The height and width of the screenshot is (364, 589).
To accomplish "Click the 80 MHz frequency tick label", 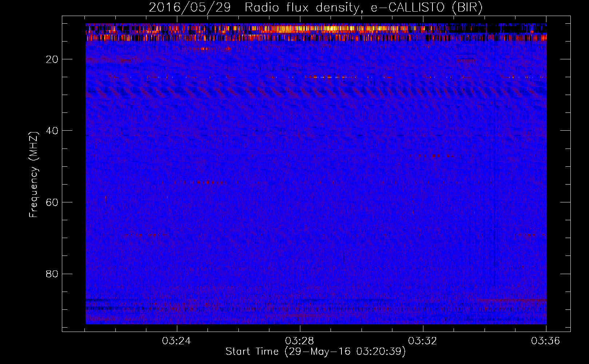I will coord(52,274).
